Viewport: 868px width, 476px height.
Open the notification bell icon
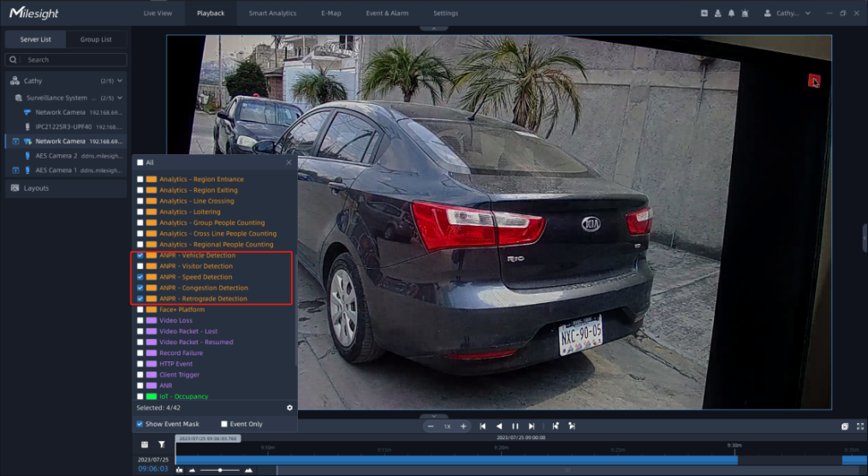731,14
